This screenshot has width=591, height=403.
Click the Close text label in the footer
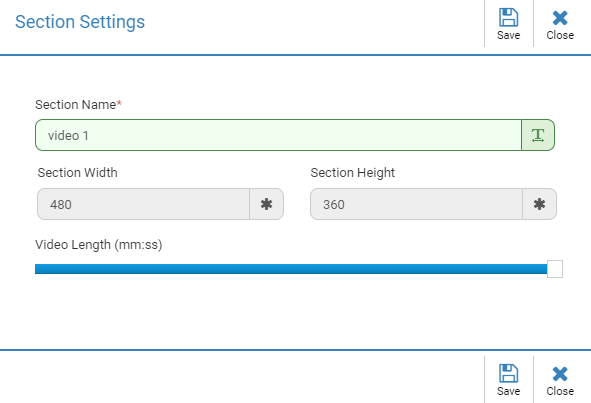560,391
